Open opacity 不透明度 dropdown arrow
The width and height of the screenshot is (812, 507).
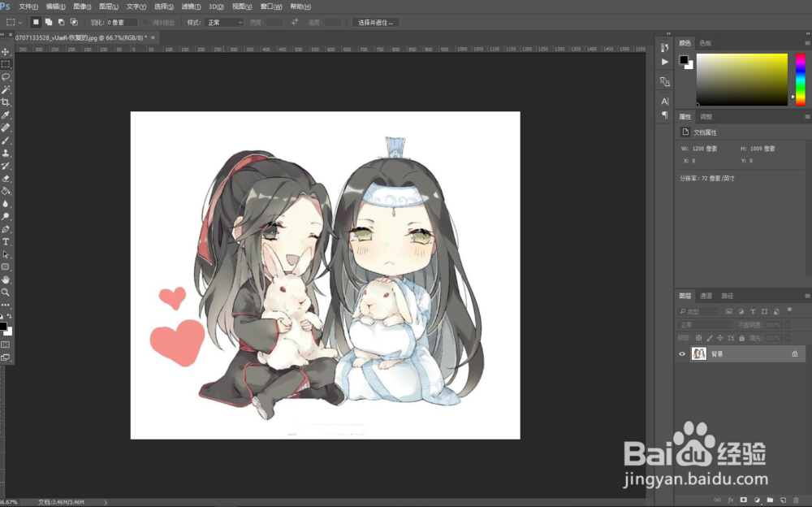tap(788, 325)
